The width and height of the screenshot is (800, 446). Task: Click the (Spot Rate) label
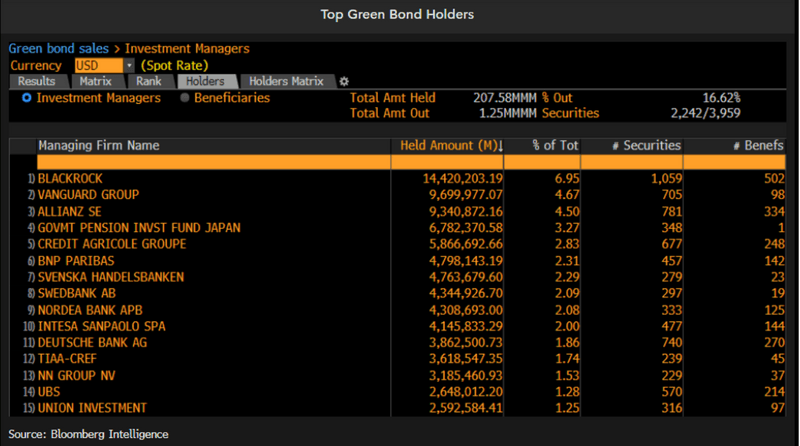pyautogui.click(x=174, y=65)
